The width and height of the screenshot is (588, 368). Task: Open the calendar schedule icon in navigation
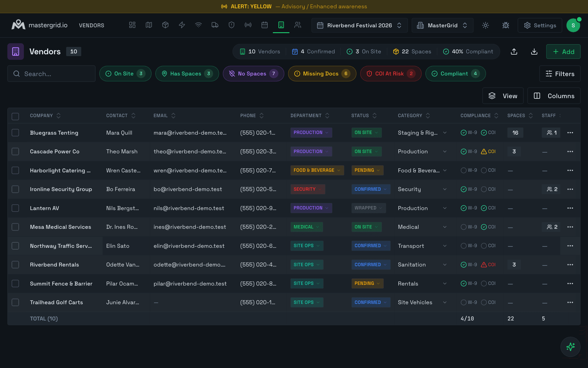[265, 25]
